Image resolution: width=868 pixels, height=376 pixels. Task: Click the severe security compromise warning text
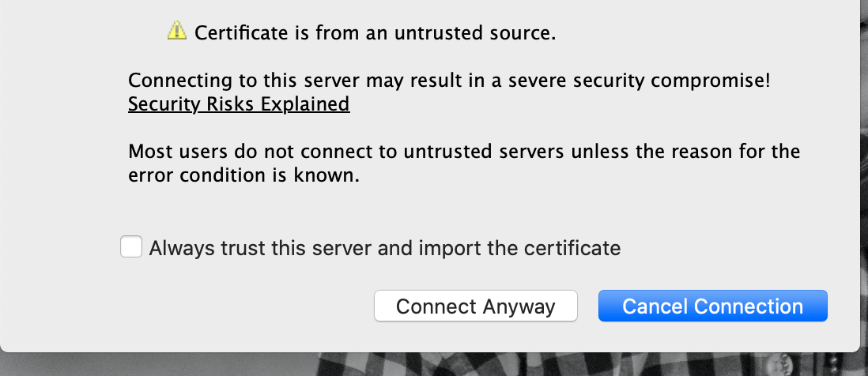point(449,81)
